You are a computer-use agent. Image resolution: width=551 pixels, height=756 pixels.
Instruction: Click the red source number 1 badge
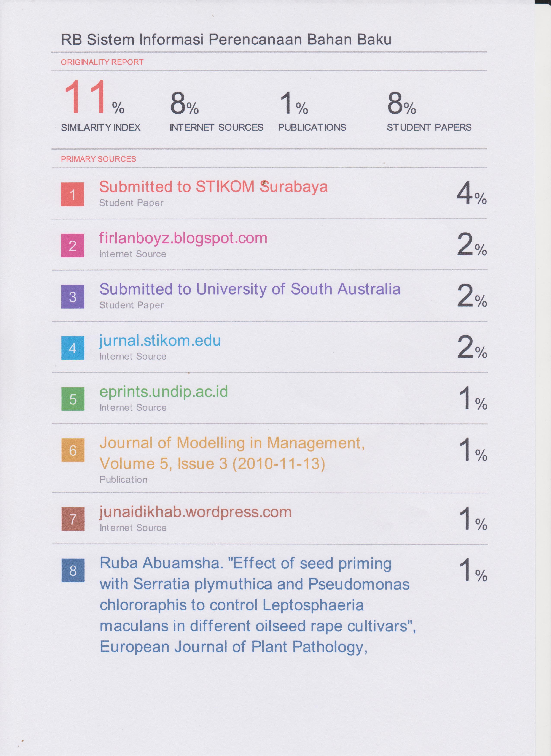tap(72, 194)
